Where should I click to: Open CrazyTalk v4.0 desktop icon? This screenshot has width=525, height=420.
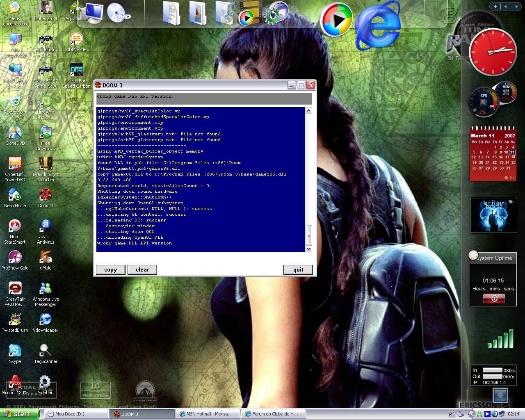point(15,294)
